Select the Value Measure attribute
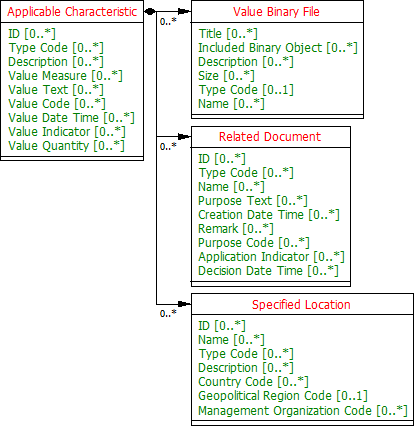The image size is (415, 439). (65, 76)
